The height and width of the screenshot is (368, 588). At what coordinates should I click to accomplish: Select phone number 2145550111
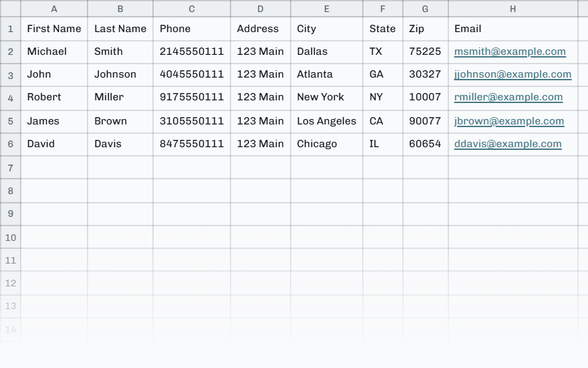tap(192, 52)
